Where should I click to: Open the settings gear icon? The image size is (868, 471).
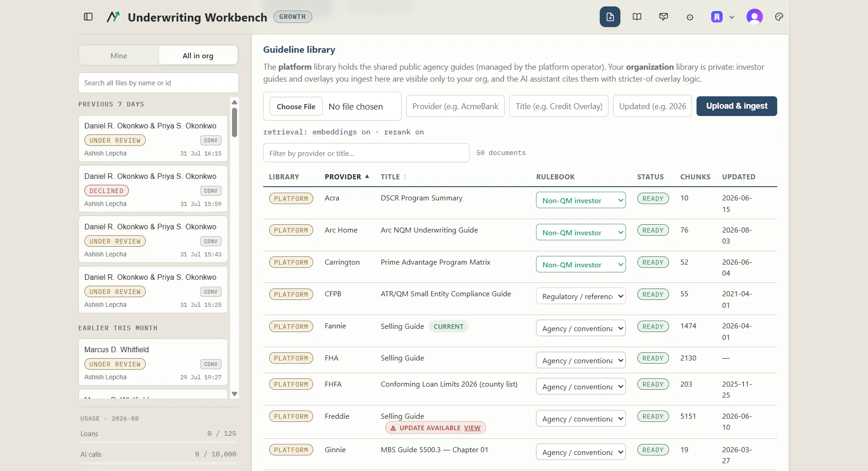pyautogui.click(x=690, y=17)
